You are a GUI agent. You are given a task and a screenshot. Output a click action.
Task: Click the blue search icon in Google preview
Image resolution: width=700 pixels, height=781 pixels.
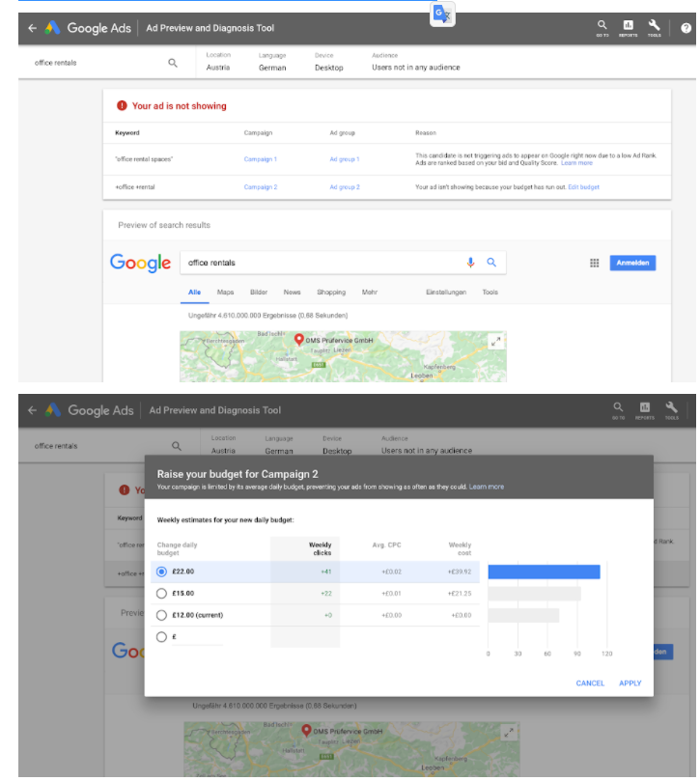(x=491, y=263)
